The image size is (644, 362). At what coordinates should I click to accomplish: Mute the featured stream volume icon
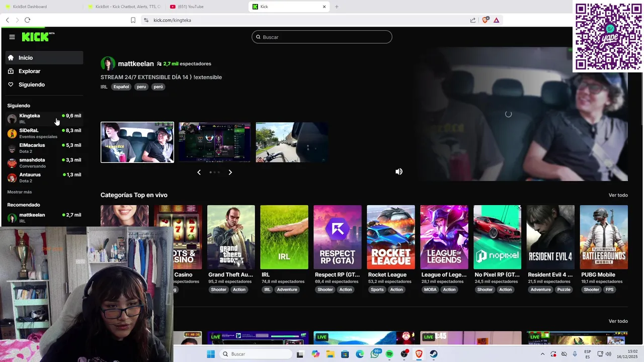tap(399, 171)
